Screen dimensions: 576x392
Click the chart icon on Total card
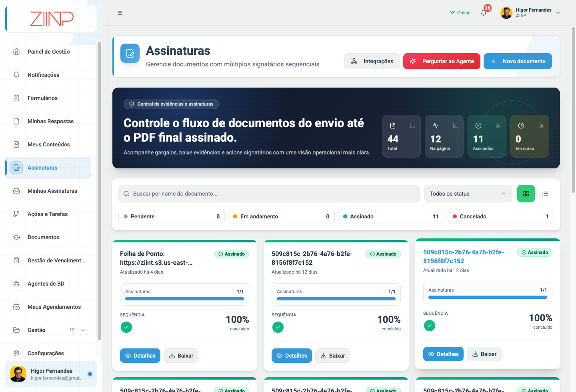412,126
